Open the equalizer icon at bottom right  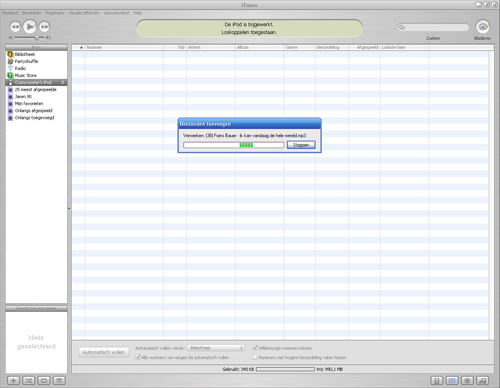point(452,380)
